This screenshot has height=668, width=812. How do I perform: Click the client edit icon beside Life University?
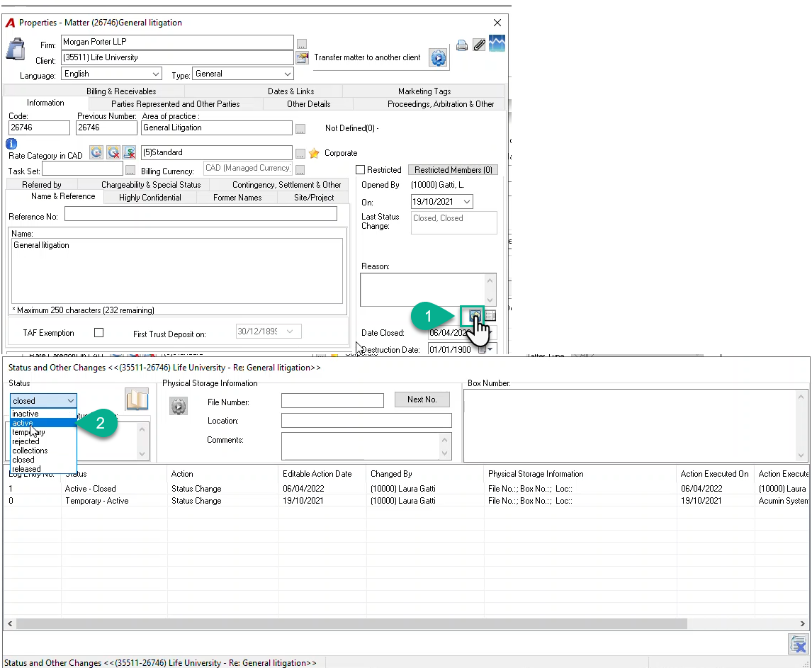(302, 57)
